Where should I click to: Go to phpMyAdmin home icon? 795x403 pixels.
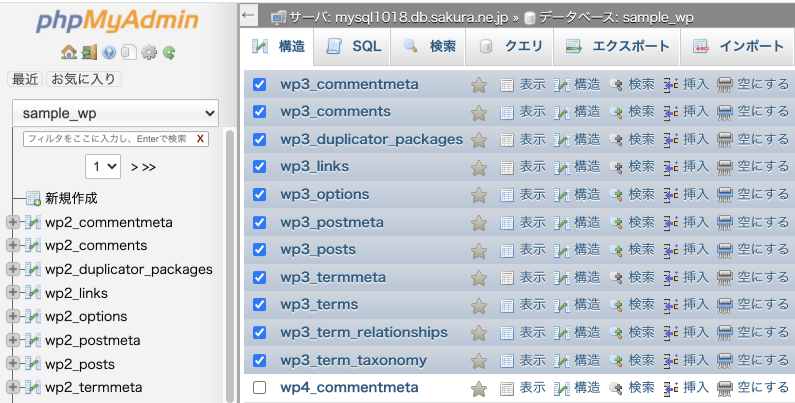click(68, 52)
